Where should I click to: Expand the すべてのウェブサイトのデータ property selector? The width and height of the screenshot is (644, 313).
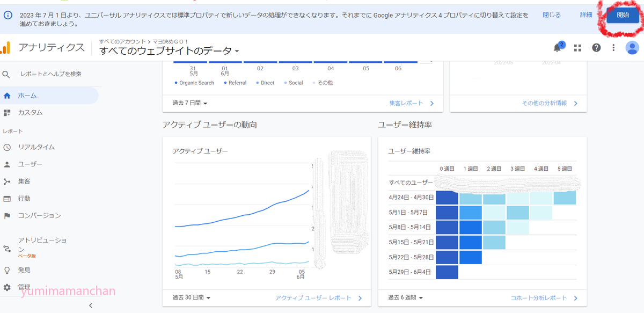pos(169,51)
